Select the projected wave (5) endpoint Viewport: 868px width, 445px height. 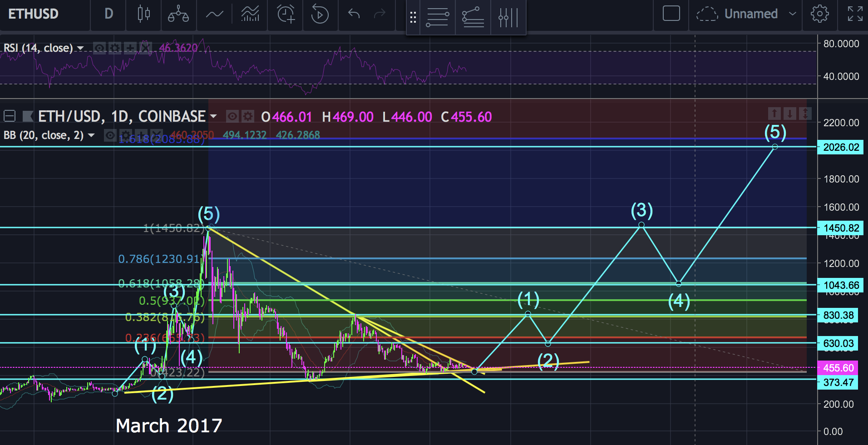pos(775,147)
